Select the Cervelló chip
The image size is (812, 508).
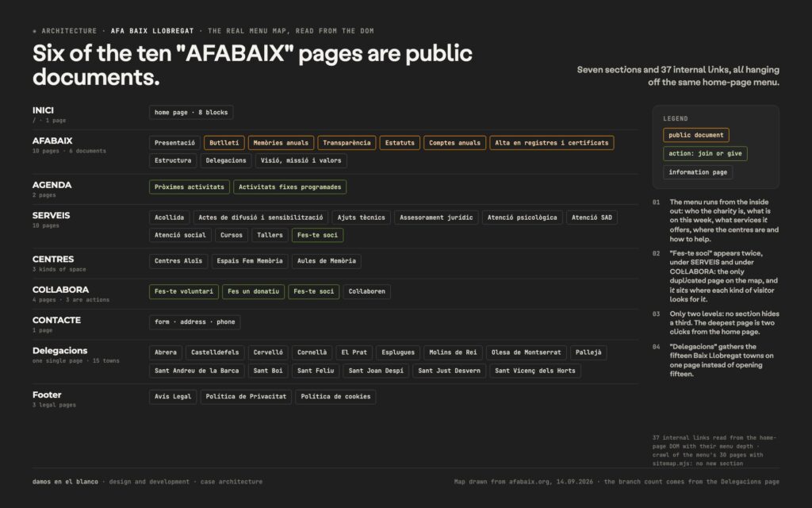pyautogui.click(x=268, y=353)
